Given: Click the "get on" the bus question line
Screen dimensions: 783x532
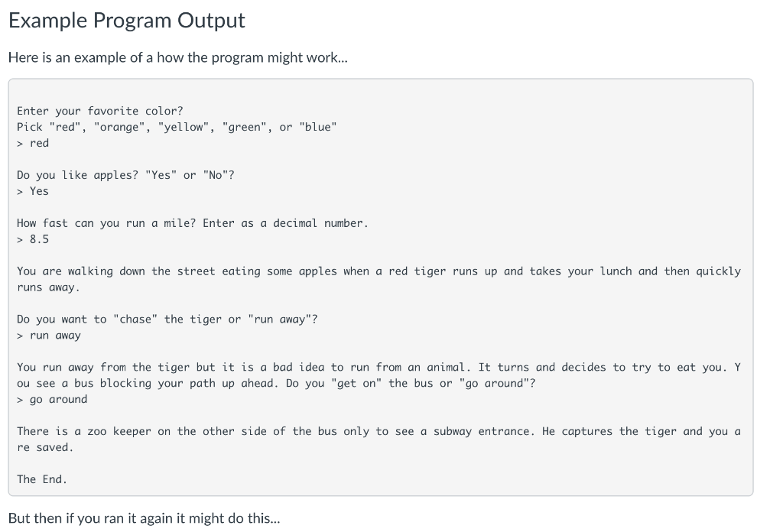Looking at the screenshot, I should (276, 383).
